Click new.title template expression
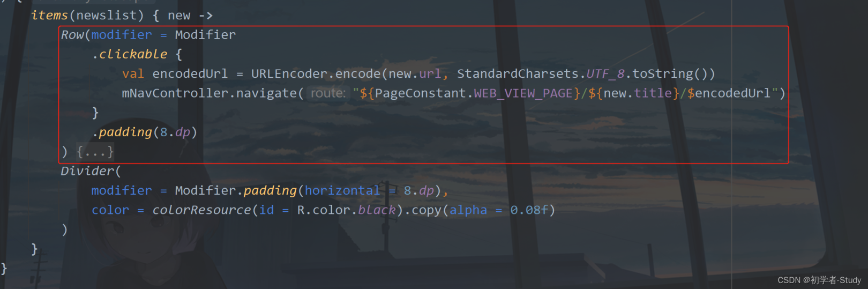The image size is (868, 289). click(638, 93)
